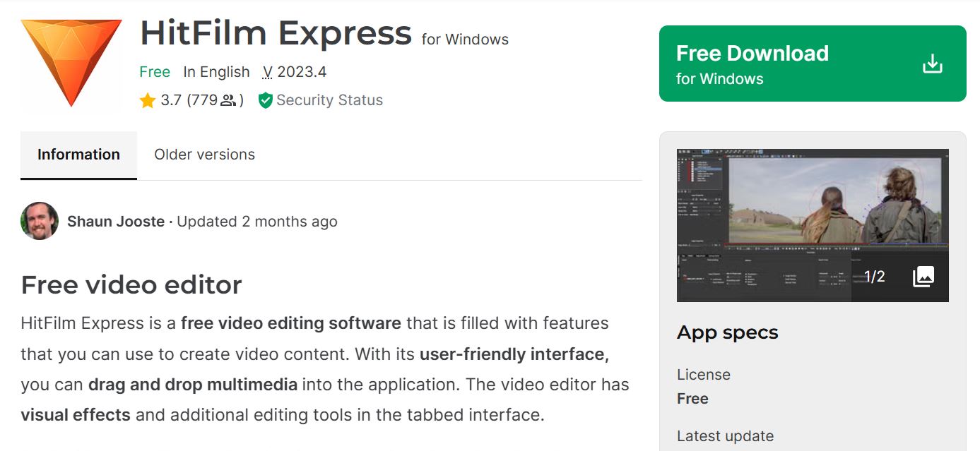Click the bold 'drag and drop multimedia' text

[193, 385]
